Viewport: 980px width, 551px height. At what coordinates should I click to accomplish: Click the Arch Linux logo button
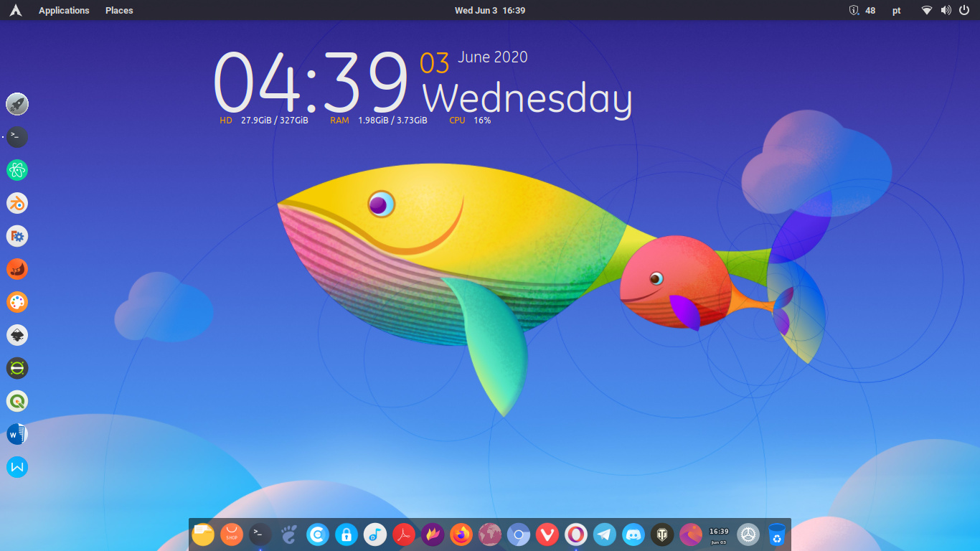pos(15,10)
